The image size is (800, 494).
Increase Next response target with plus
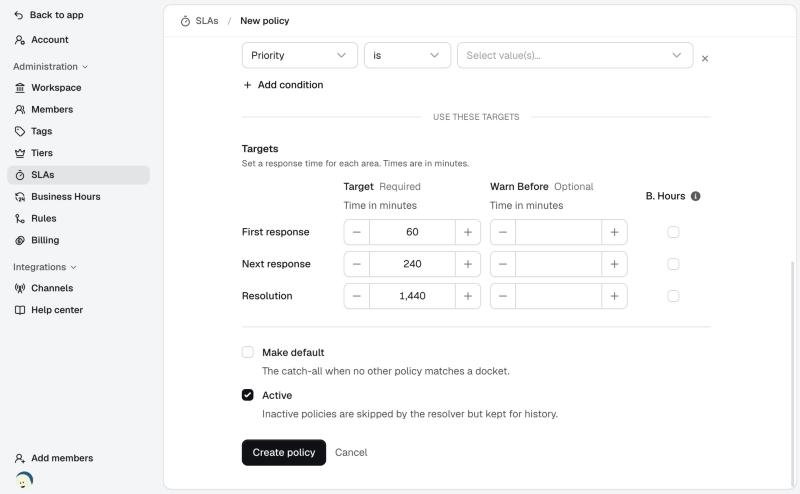(x=468, y=264)
